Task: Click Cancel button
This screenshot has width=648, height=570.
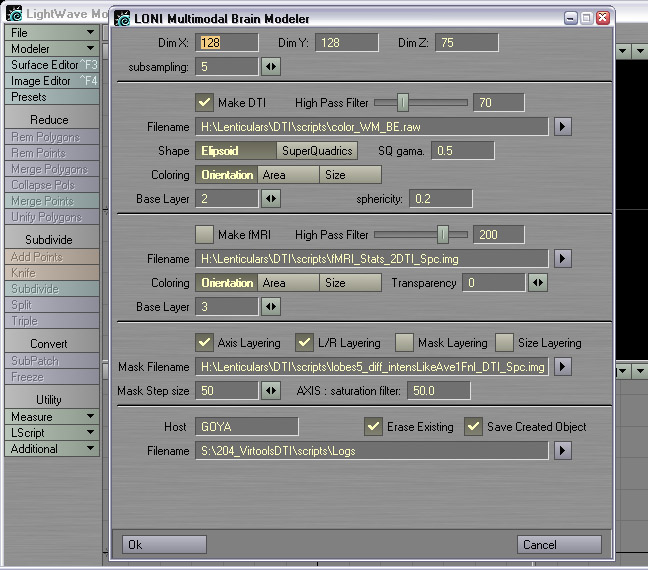Action: [x=559, y=544]
